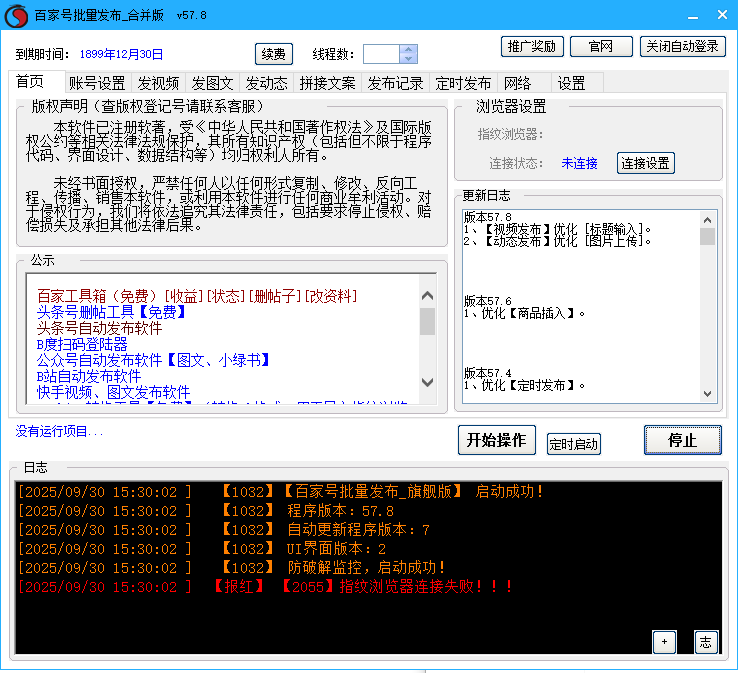738x673 pixels.
Task: Click the 连接设置 button
Action: 645,163
